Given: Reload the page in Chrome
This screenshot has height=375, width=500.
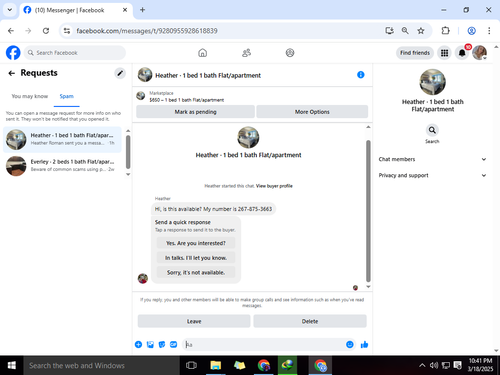Looking at the screenshot, I should click(46, 31).
